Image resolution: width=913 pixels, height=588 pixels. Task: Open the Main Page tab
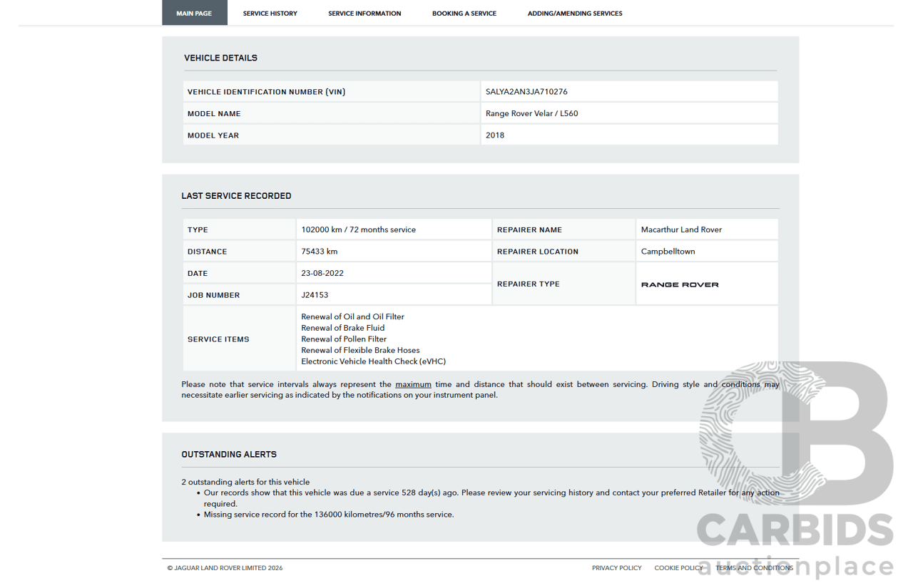194,13
